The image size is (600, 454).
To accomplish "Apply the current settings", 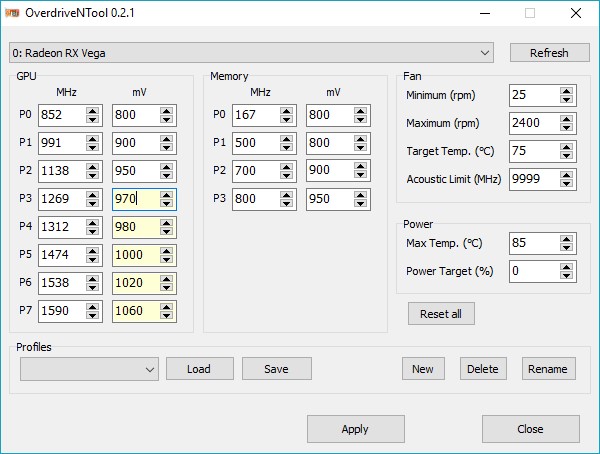I will tap(355, 429).
